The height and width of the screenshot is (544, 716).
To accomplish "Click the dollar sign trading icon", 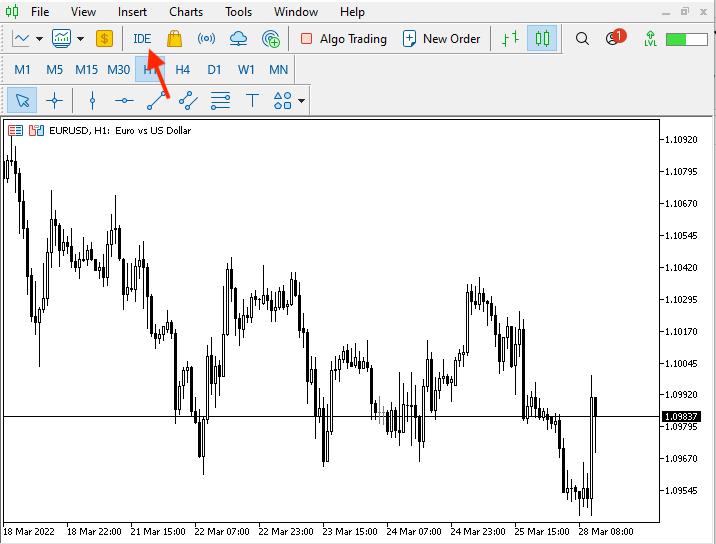I will (104, 39).
